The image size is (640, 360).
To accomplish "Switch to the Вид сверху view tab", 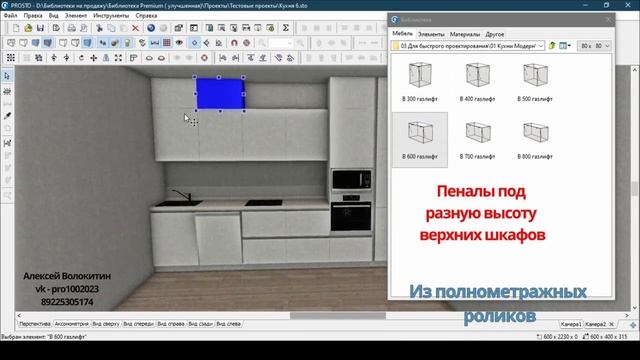I will 106,324.
